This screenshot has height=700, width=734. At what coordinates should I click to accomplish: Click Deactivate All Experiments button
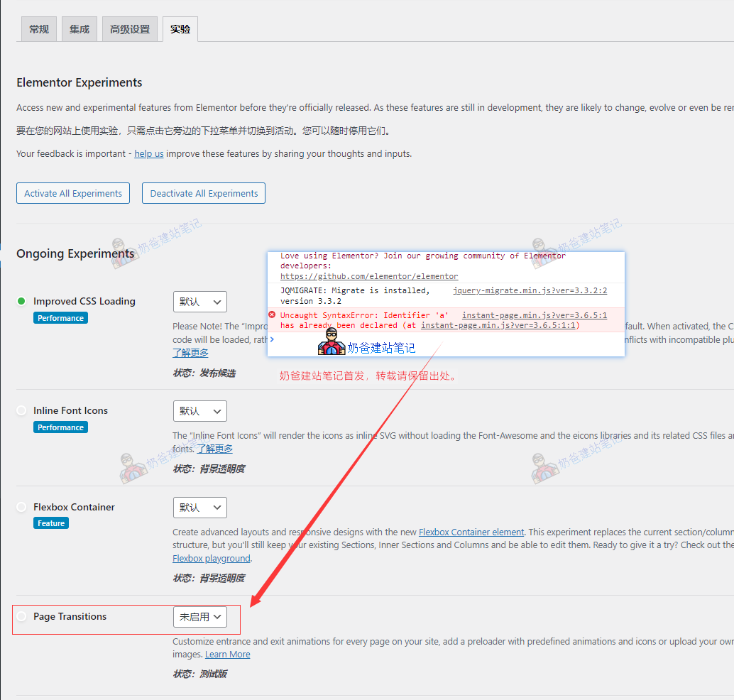pyautogui.click(x=204, y=193)
